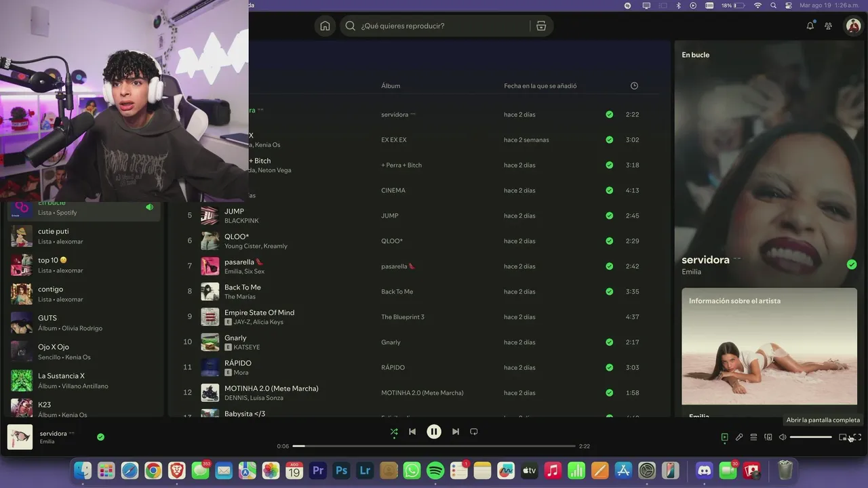Screen dimensions: 868x488
Task: Mute volume with the speaker icon
Action: coord(783,437)
